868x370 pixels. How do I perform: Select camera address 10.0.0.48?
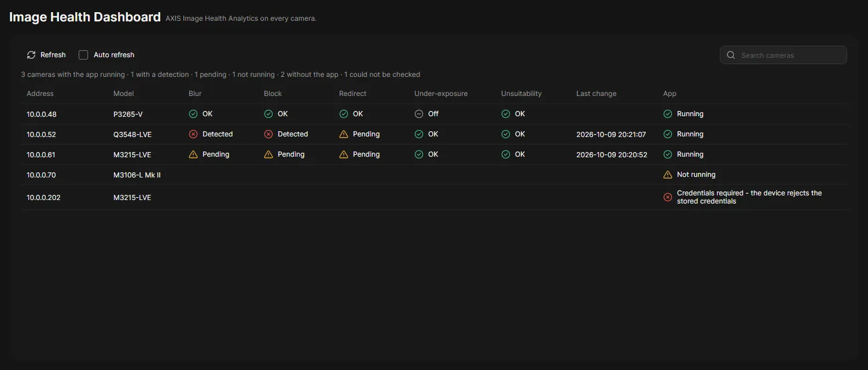[x=42, y=114]
